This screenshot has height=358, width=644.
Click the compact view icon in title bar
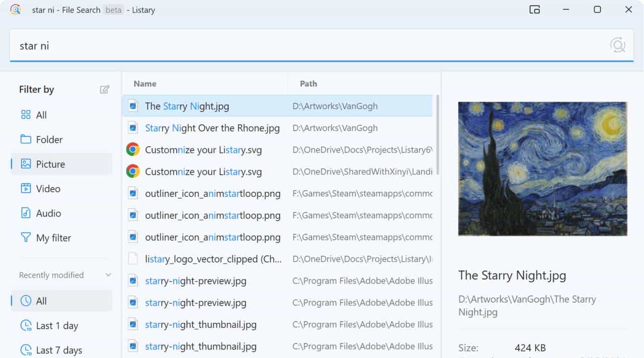534,10
